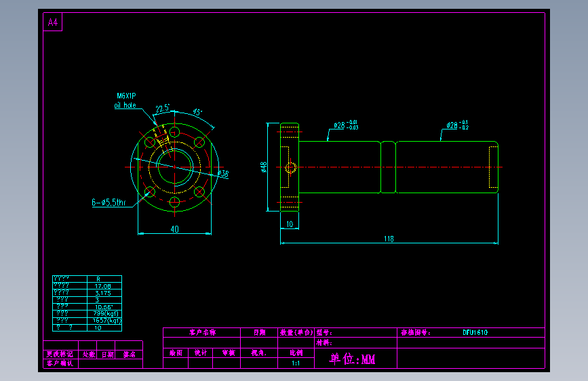This screenshot has width=588, height=381.
Task: Select the 'oil hole' leader text
Action: tap(125, 105)
